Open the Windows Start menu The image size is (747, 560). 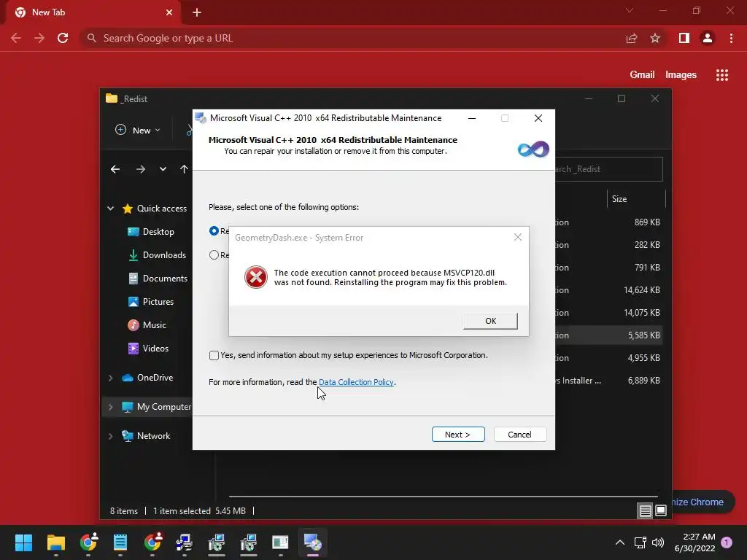coord(23,542)
